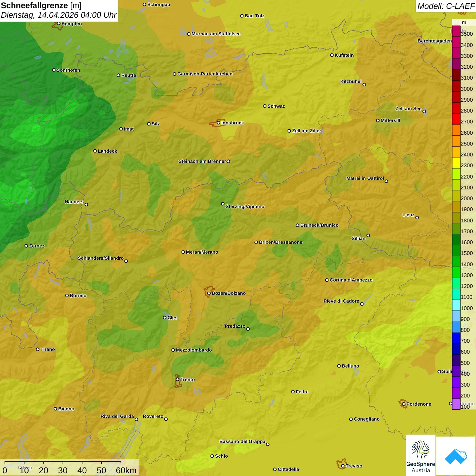Select the blue legend swatch at 700
Image resolution: width=476 pixels, height=476 pixels.
456,338
